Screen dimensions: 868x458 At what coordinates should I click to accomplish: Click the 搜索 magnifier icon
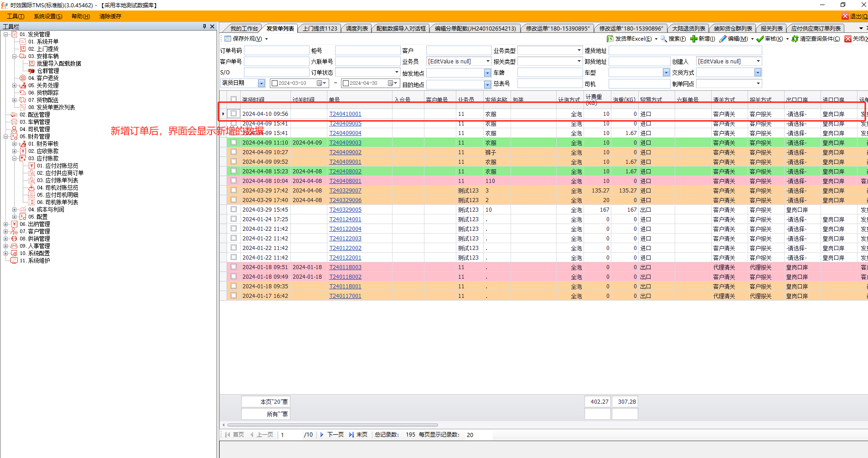(x=664, y=39)
